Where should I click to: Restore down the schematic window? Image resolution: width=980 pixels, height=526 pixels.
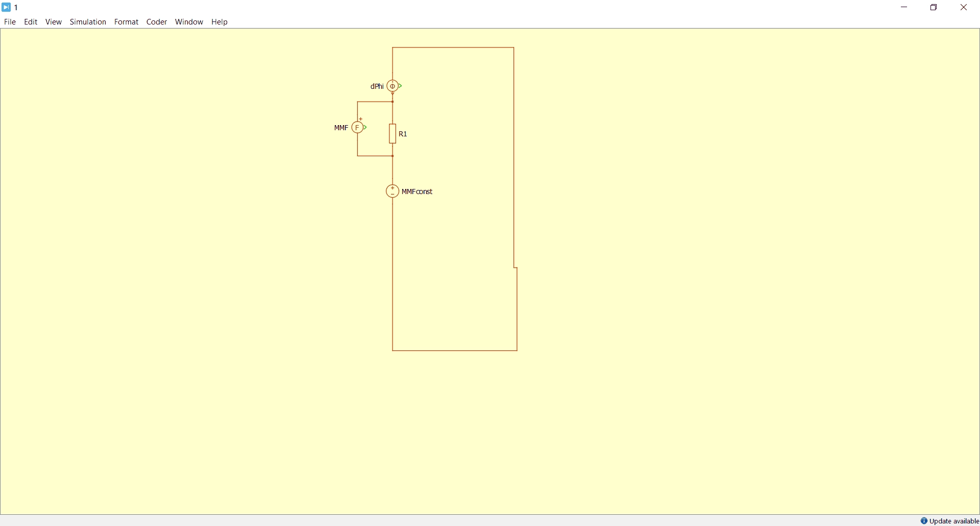[x=934, y=7]
